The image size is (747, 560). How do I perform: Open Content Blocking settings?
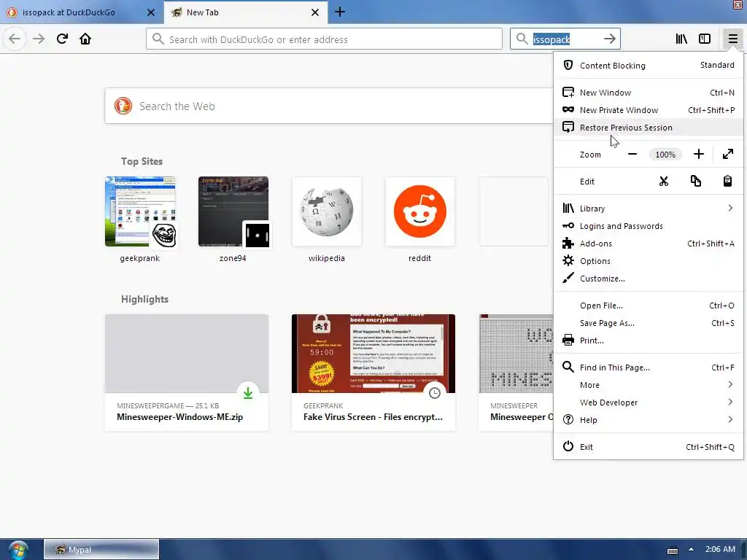click(x=648, y=65)
